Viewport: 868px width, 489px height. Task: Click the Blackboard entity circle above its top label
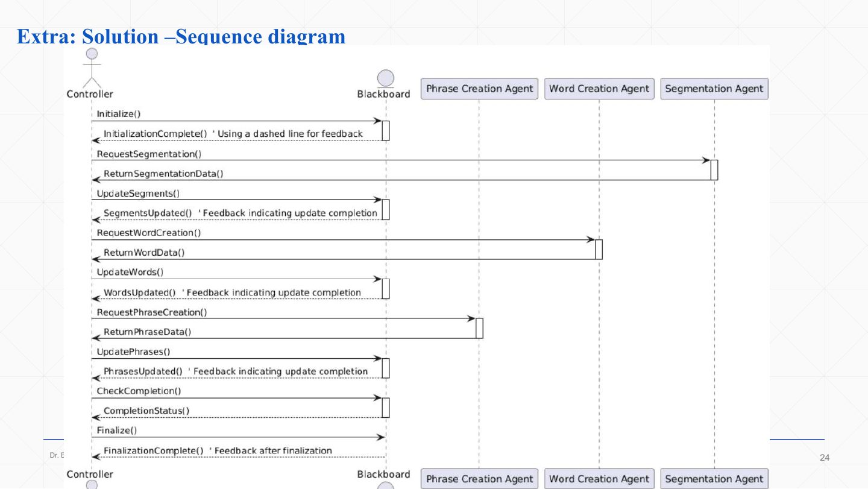tap(385, 78)
